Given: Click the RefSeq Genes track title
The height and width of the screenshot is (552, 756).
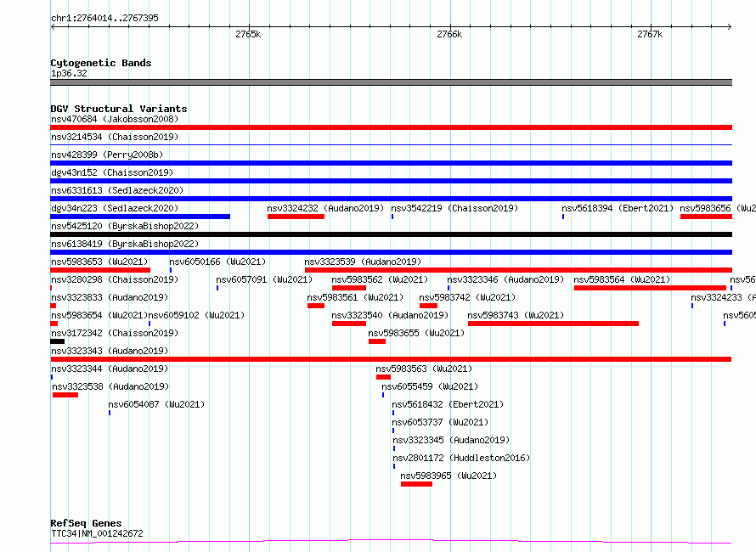Looking at the screenshot, I should click(87, 524).
